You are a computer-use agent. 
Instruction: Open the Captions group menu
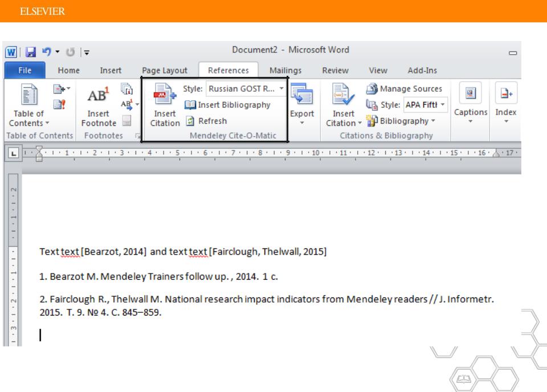470,103
